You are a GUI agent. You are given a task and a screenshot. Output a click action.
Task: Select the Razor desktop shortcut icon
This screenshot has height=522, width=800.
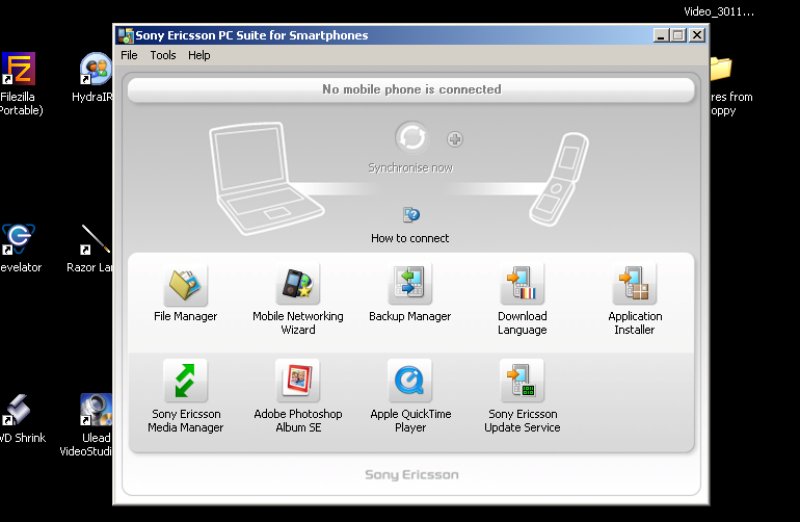(95, 239)
